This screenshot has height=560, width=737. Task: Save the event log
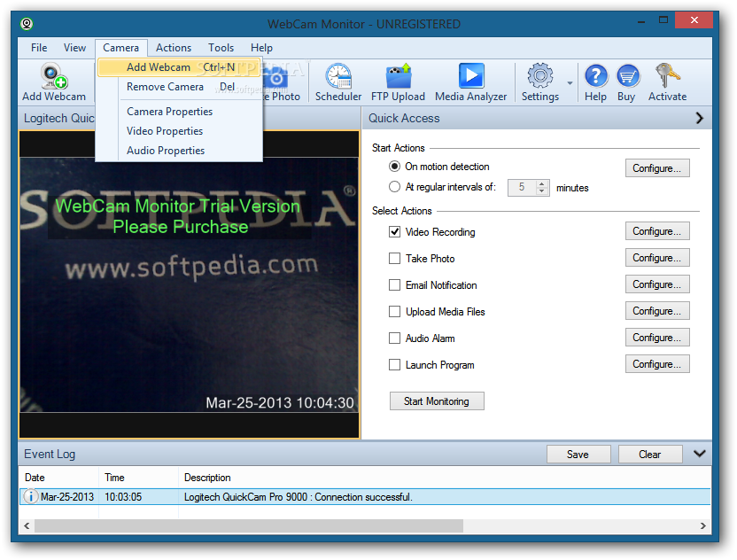click(578, 455)
